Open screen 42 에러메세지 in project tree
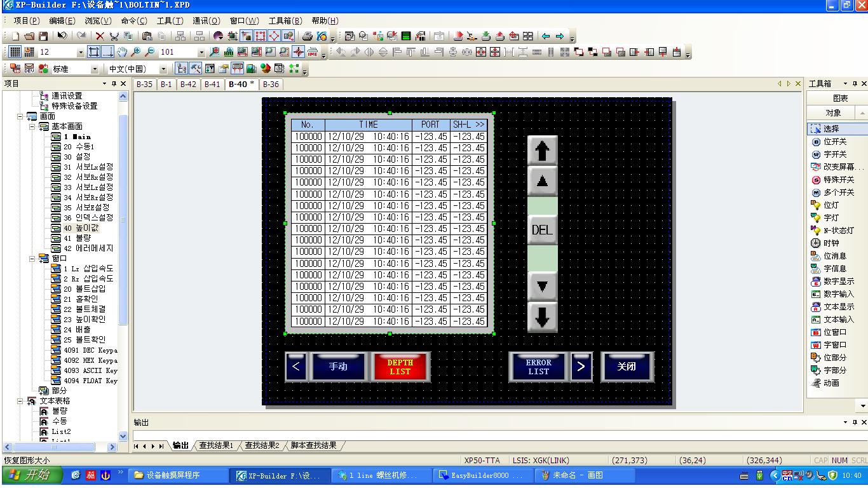 88,248
